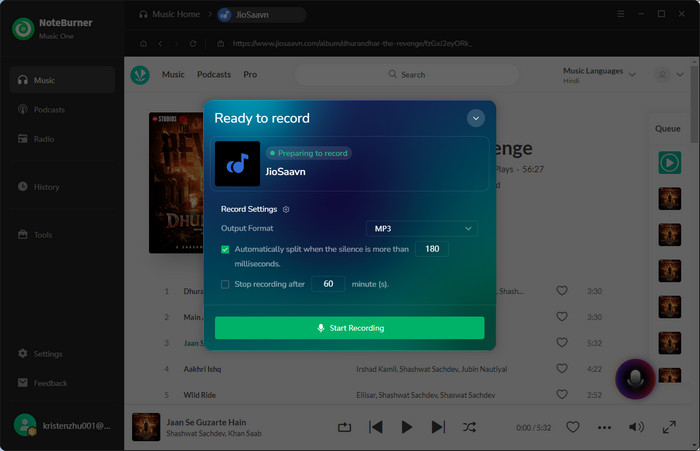Screen dimensions: 700x451
Task: Open Output Format MP3 dropdown
Action: tap(422, 229)
